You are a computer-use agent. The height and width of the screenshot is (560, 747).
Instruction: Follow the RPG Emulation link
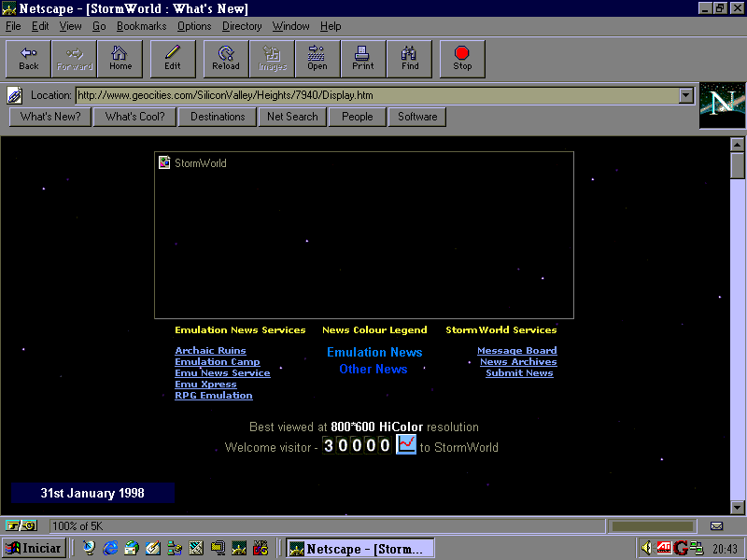point(214,395)
